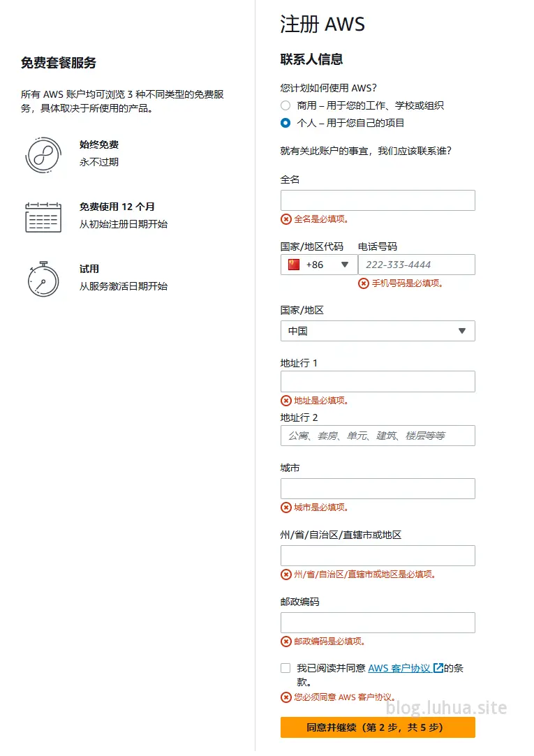The image size is (534, 756).
Task: Click the 免费套餐服务 heading
Action: (x=59, y=63)
